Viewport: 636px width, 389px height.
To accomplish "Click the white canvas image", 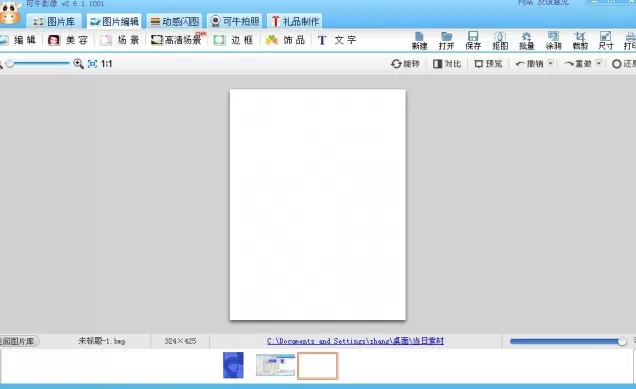I will tap(318, 204).
